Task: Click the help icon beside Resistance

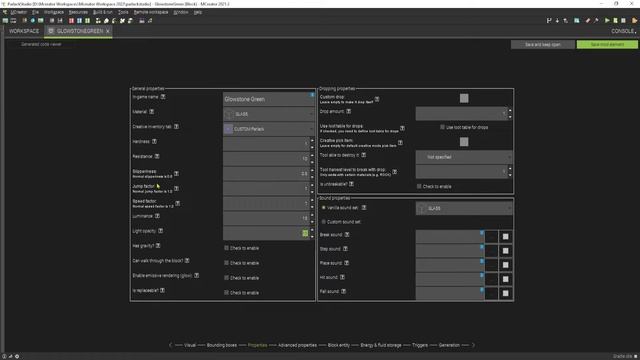Action: [x=157, y=156]
